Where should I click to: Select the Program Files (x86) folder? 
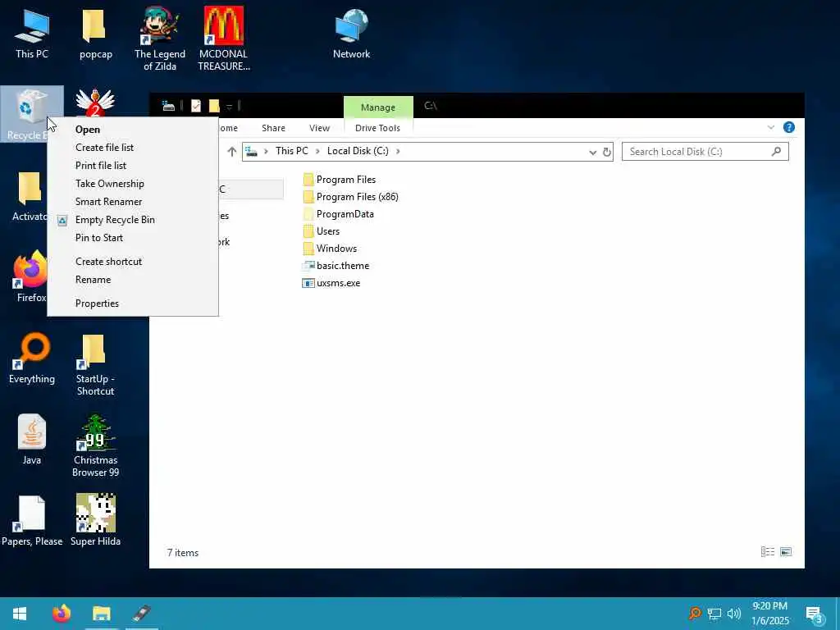click(351, 197)
